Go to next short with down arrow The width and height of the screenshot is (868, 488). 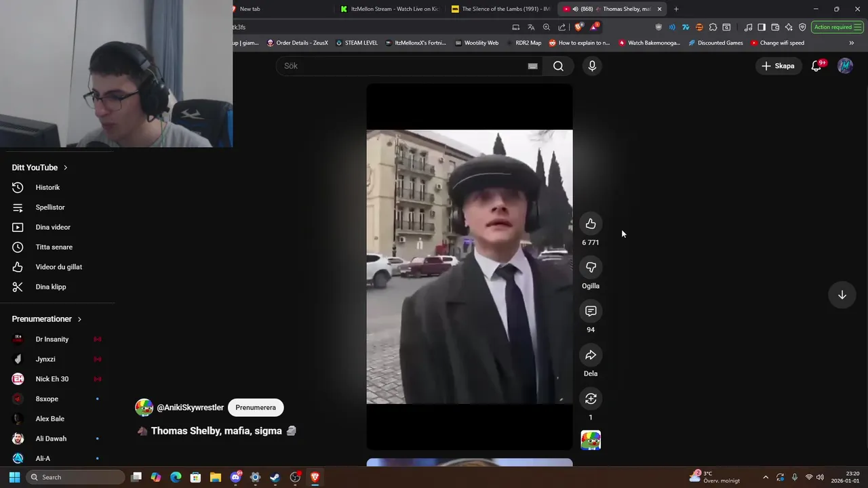842,295
